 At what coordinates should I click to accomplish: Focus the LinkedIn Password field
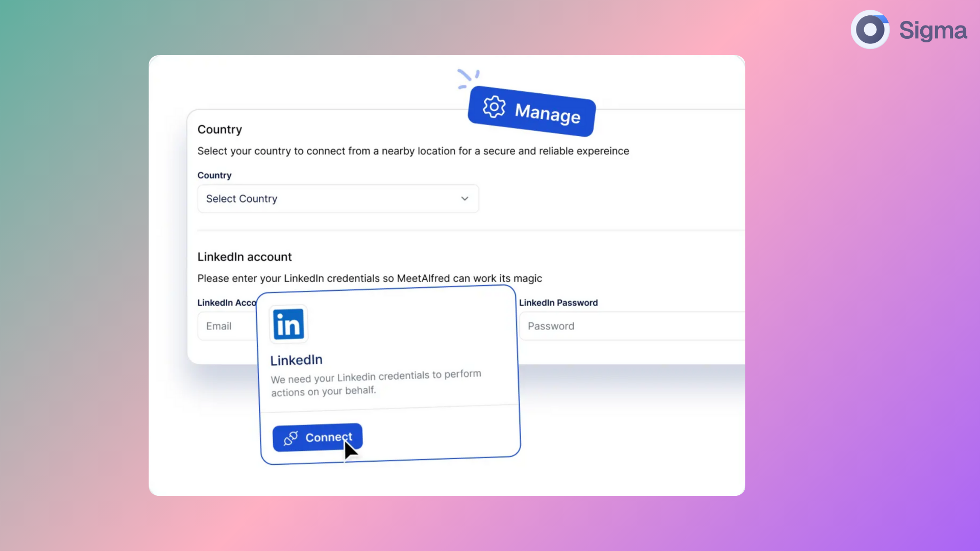point(632,326)
